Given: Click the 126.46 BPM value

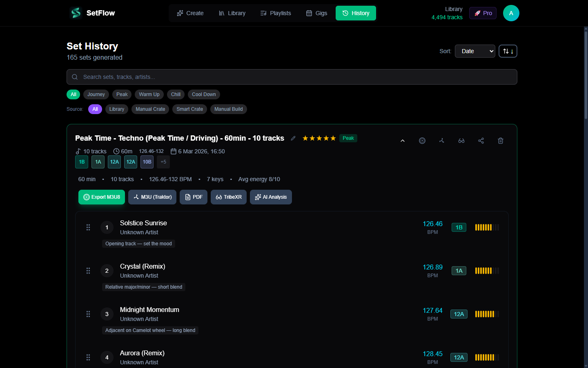Looking at the screenshot, I should (x=432, y=224).
